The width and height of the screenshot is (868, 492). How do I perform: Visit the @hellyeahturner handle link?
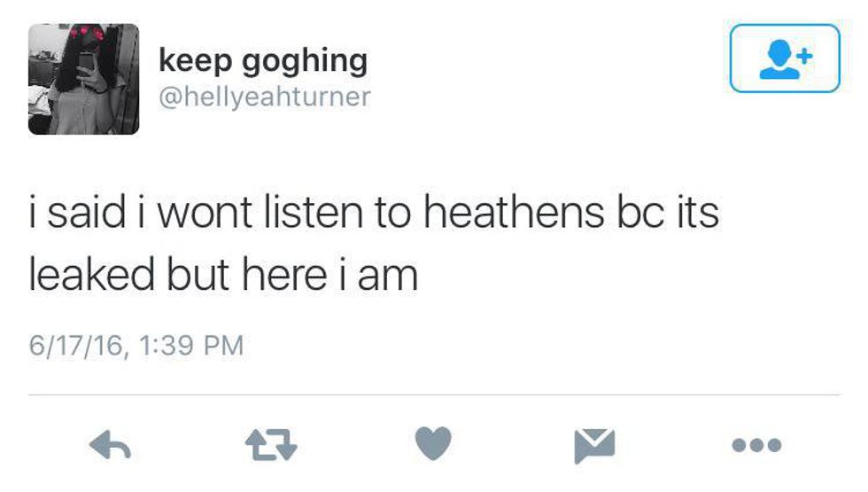265,97
